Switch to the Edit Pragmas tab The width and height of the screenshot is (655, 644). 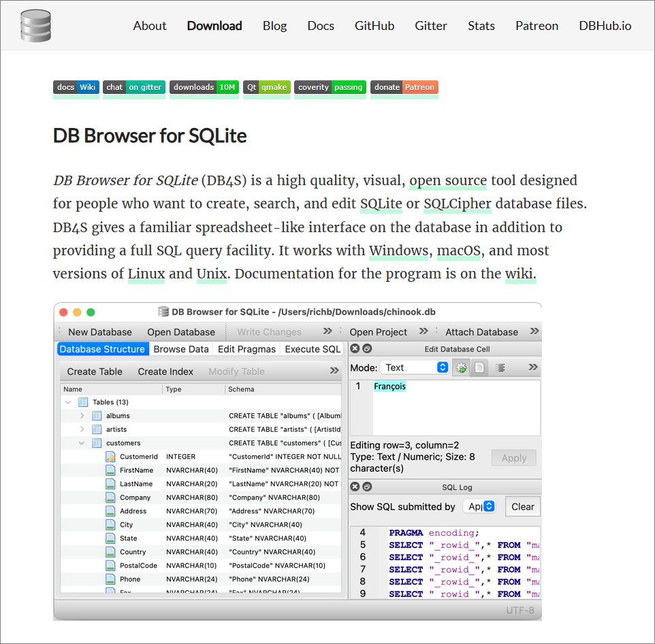246,349
